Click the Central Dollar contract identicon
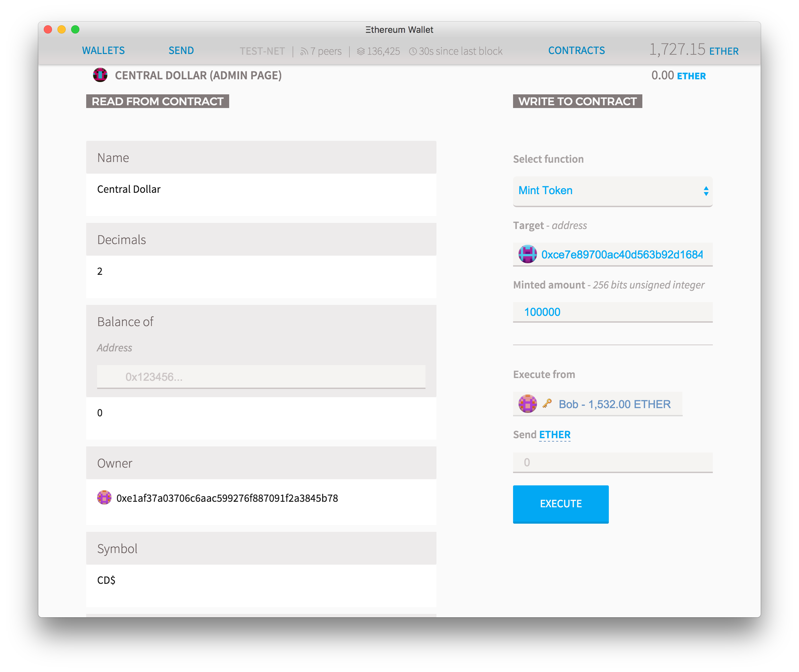This screenshot has width=799, height=672. pyautogui.click(x=100, y=75)
